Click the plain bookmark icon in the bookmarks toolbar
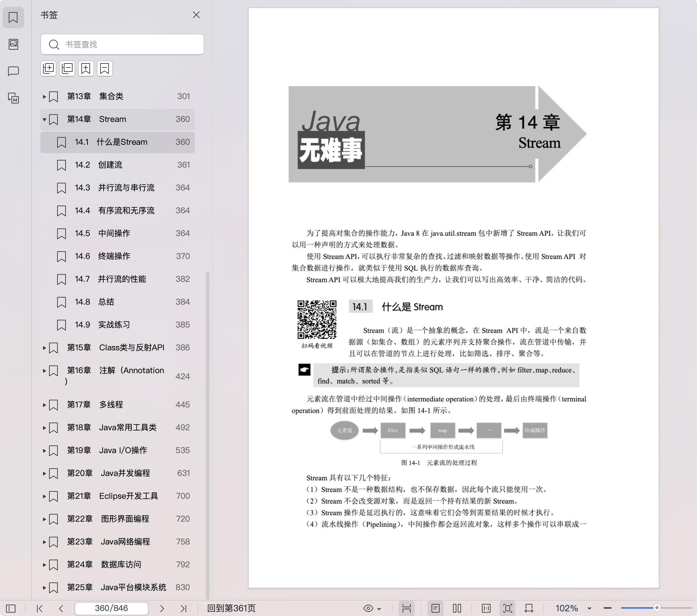Screen dimensions: 697x616 pyautogui.click(x=105, y=69)
